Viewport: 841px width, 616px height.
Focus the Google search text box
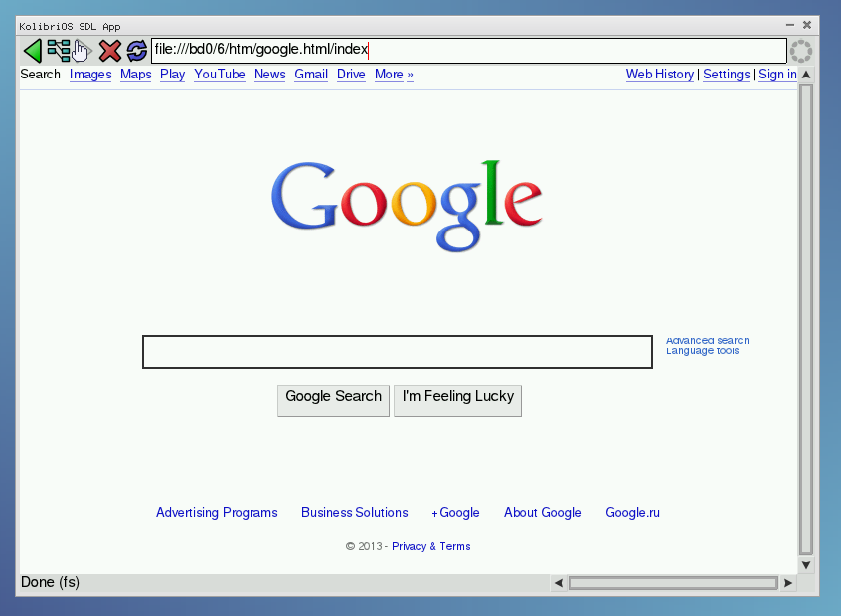(398, 352)
